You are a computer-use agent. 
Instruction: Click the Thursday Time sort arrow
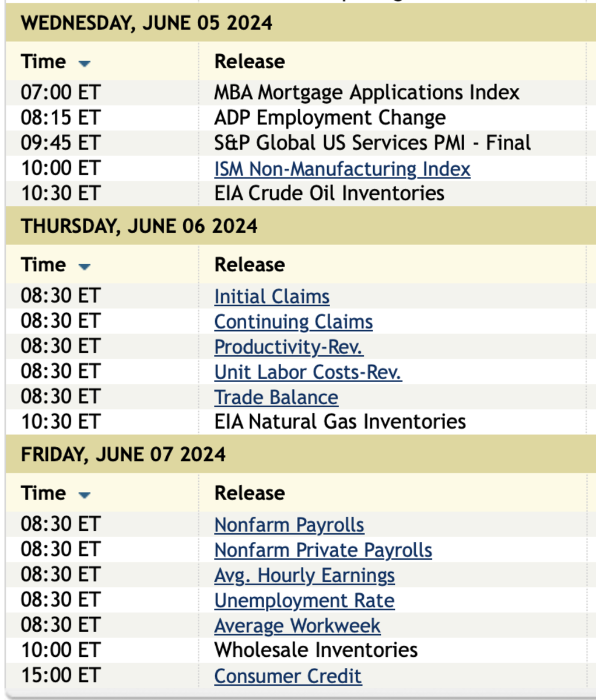point(85,267)
